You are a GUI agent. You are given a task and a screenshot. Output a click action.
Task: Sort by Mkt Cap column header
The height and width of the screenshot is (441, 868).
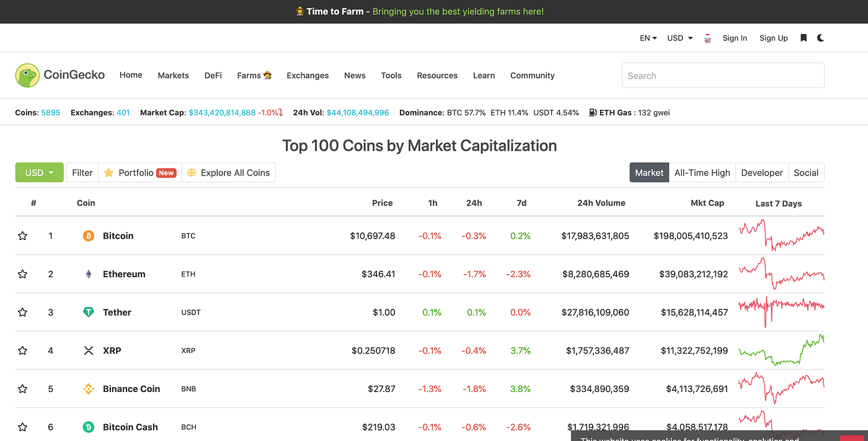click(x=707, y=203)
